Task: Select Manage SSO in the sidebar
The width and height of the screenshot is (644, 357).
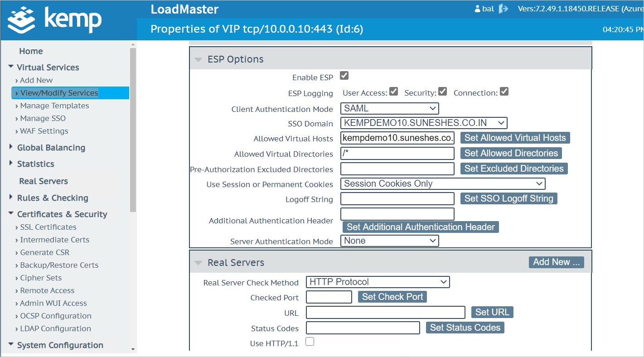Action: [x=42, y=118]
